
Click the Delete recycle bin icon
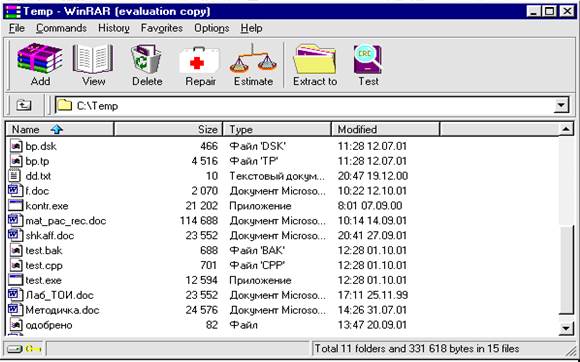click(146, 59)
